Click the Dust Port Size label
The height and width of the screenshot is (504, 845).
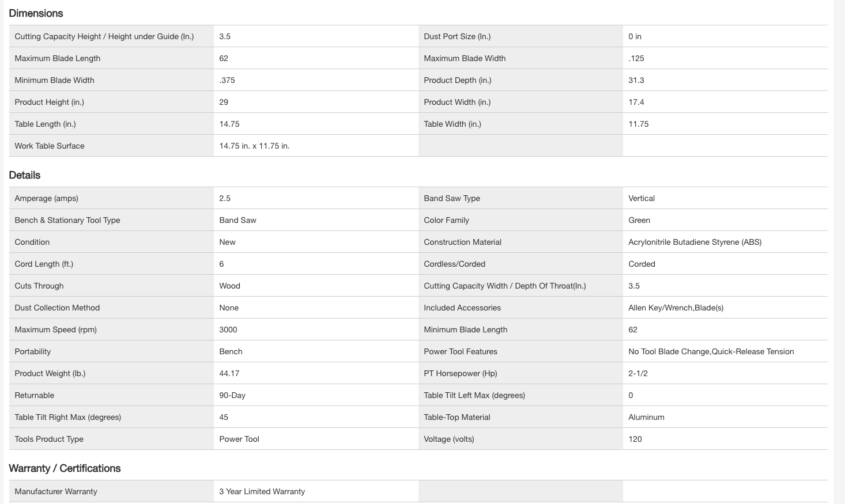[x=457, y=36]
